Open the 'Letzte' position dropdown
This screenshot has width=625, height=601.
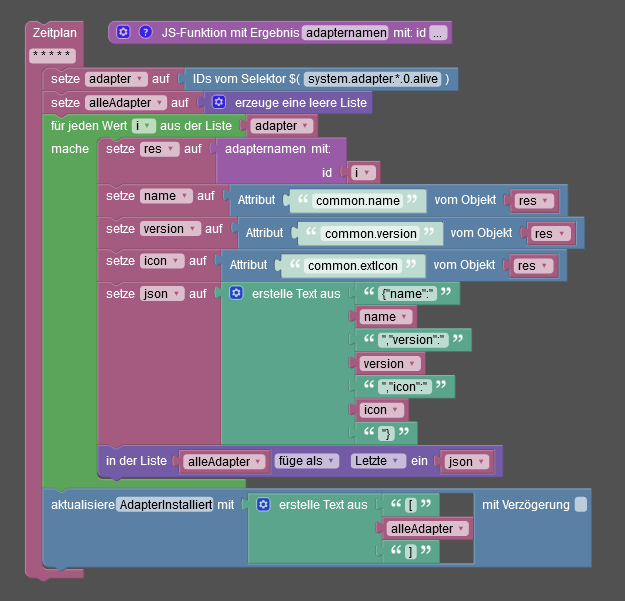pos(377,461)
